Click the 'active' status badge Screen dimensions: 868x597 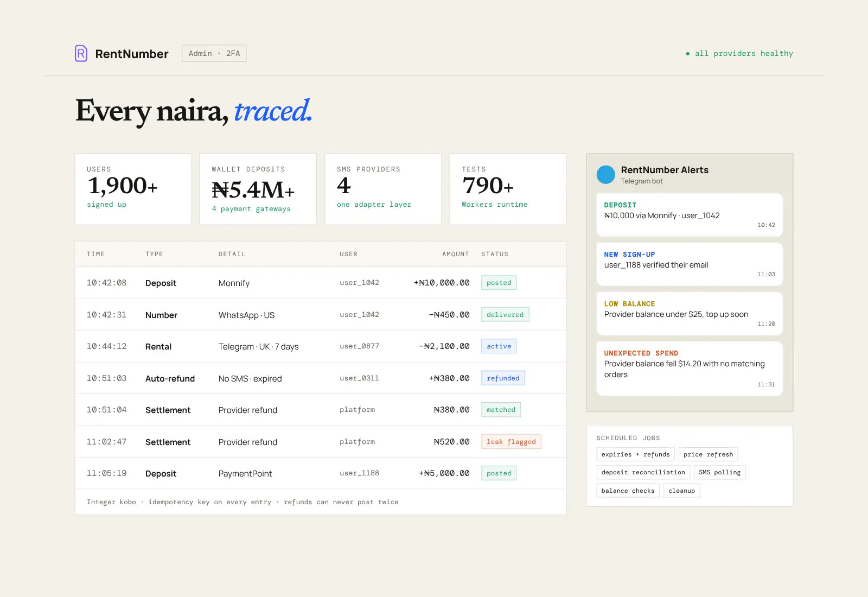point(499,346)
